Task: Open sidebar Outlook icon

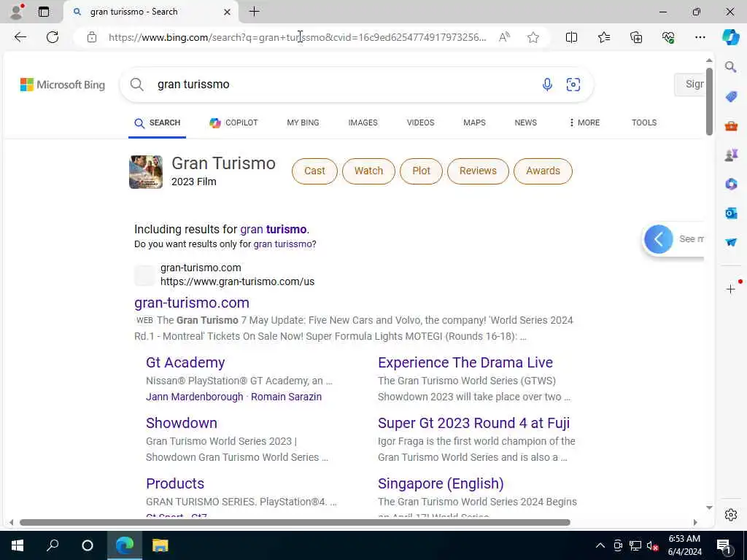Action: click(x=731, y=213)
